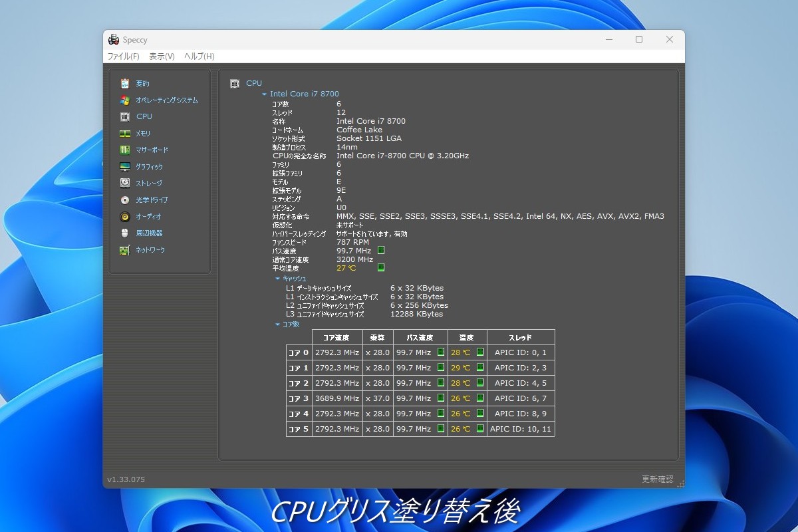798x532 pixels.
Task: Toggle the green indicator beside 平均温度 27 ℃
Action: (381, 268)
